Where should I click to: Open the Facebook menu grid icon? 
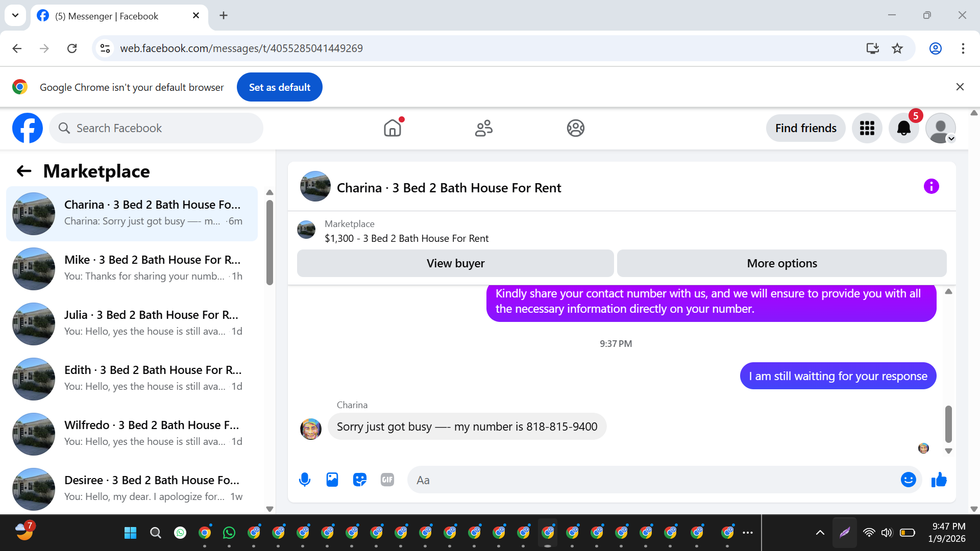[x=867, y=128]
